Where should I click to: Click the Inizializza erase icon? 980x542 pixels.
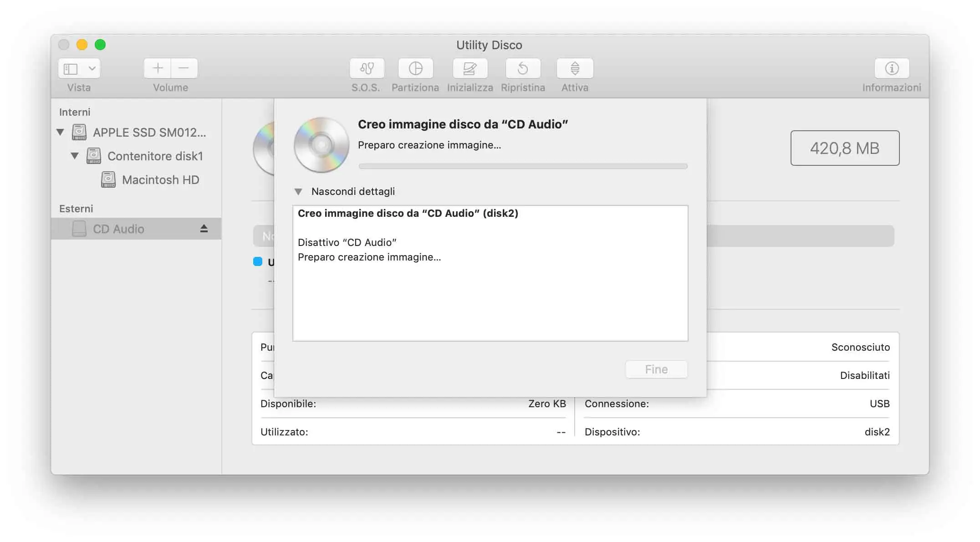pyautogui.click(x=470, y=69)
